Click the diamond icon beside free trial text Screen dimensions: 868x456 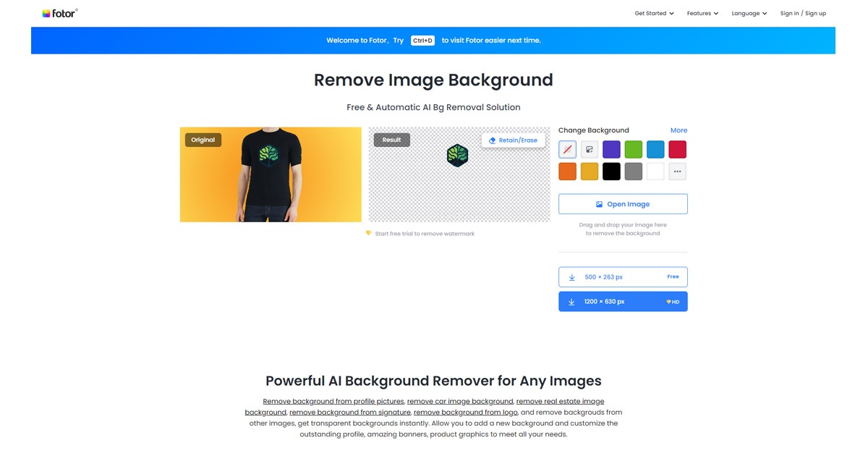click(x=368, y=233)
